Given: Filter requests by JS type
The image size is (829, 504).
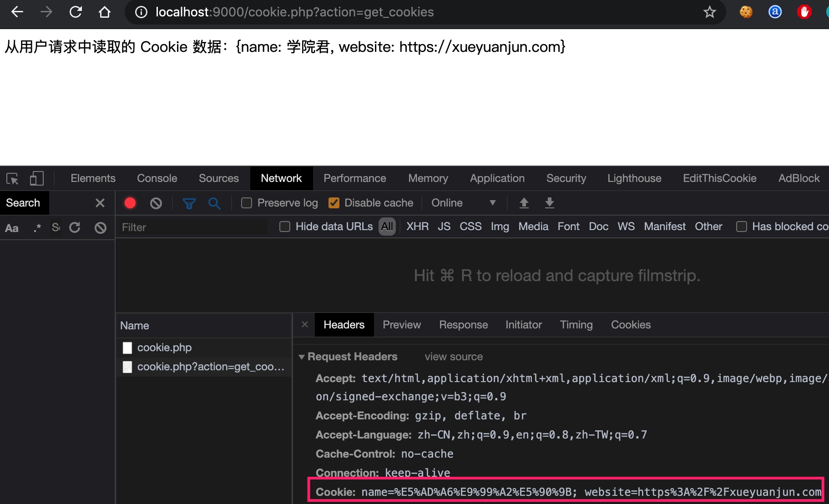Looking at the screenshot, I should pos(444,227).
